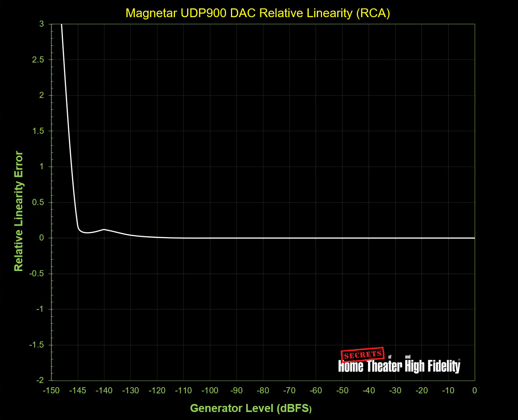Click the 'High Fidelity' text in the logo
This screenshot has height=420, width=518.
(x=432, y=366)
